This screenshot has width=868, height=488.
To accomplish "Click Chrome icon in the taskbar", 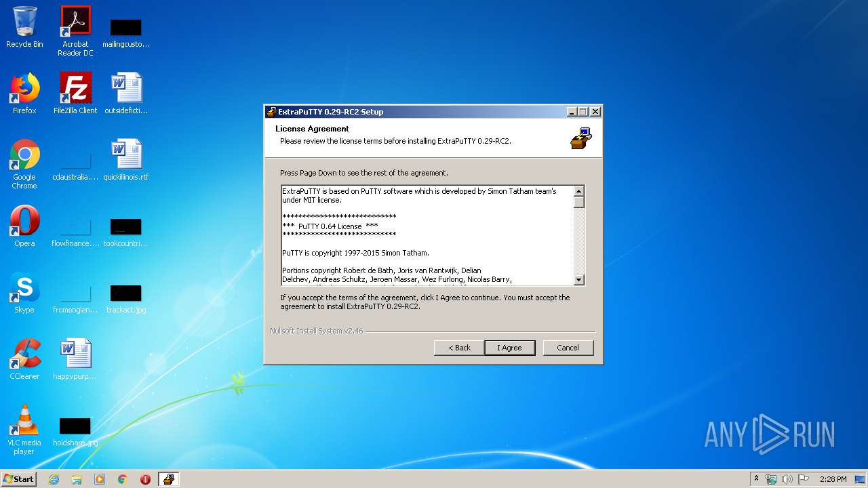I will point(123,479).
